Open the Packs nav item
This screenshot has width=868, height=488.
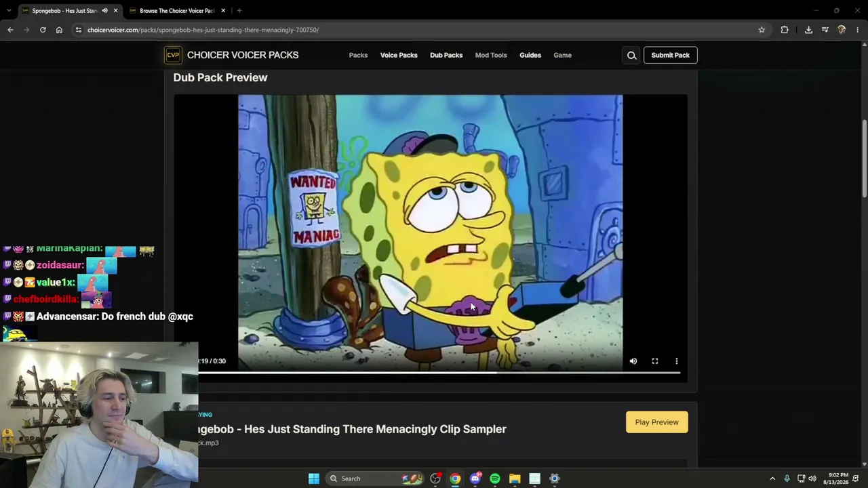(x=358, y=56)
